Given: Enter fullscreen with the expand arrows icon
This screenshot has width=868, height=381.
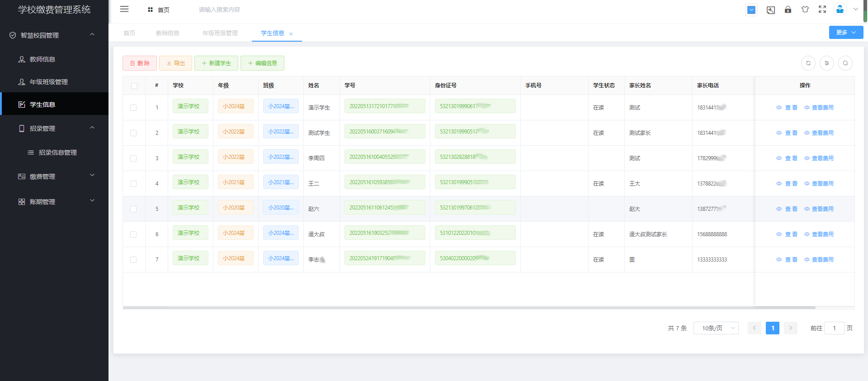Looking at the screenshot, I should (x=822, y=10).
